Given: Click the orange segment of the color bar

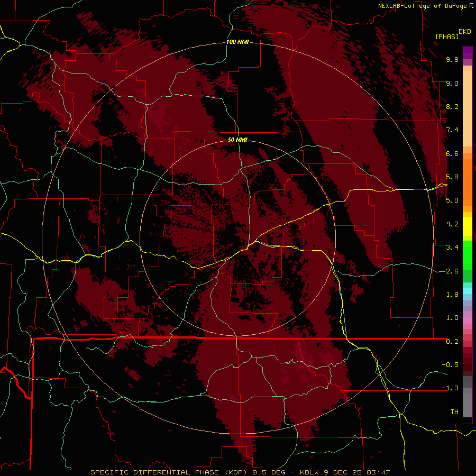Looking at the screenshot, I should pos(467,183).
